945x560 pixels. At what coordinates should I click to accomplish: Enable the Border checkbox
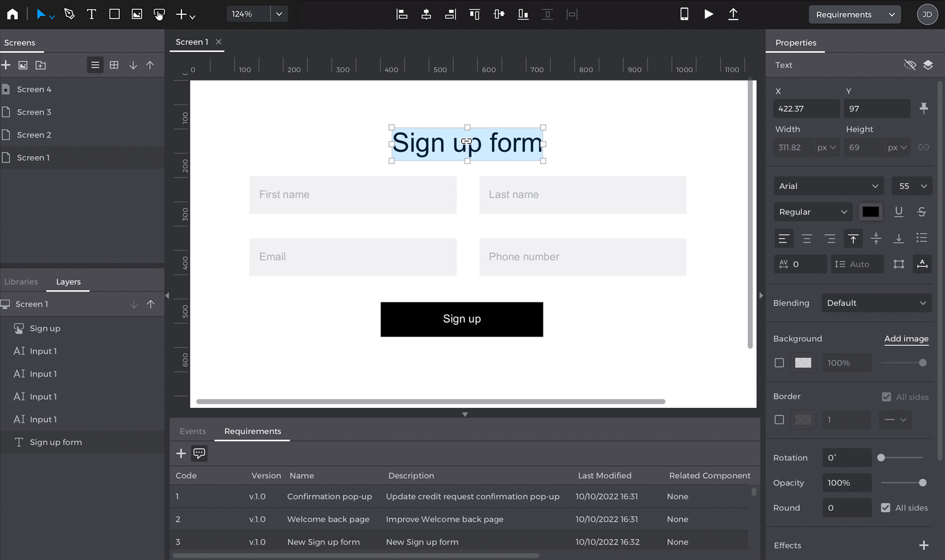tap(779, 420)
